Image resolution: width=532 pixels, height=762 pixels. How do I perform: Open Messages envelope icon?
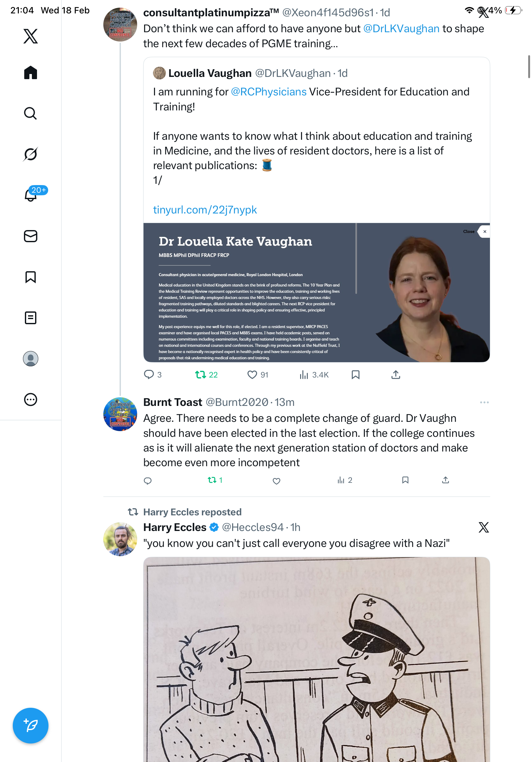point(31,236)
